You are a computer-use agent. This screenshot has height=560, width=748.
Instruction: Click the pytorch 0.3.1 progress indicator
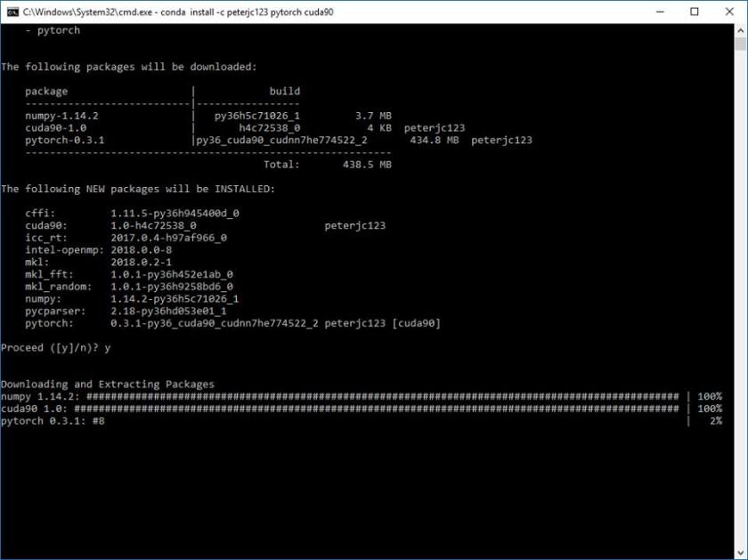(96, 420)
